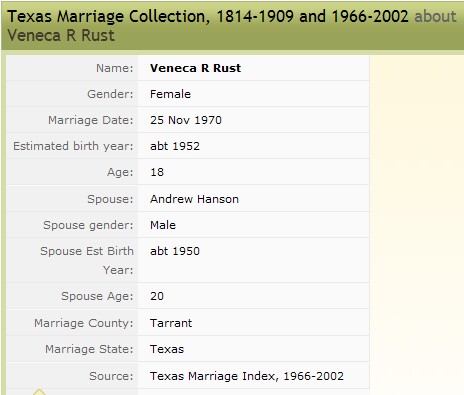This screenshot has width=464, height=395.
Task: Click estimated birth year abt 1952
Action: [175, 146]
